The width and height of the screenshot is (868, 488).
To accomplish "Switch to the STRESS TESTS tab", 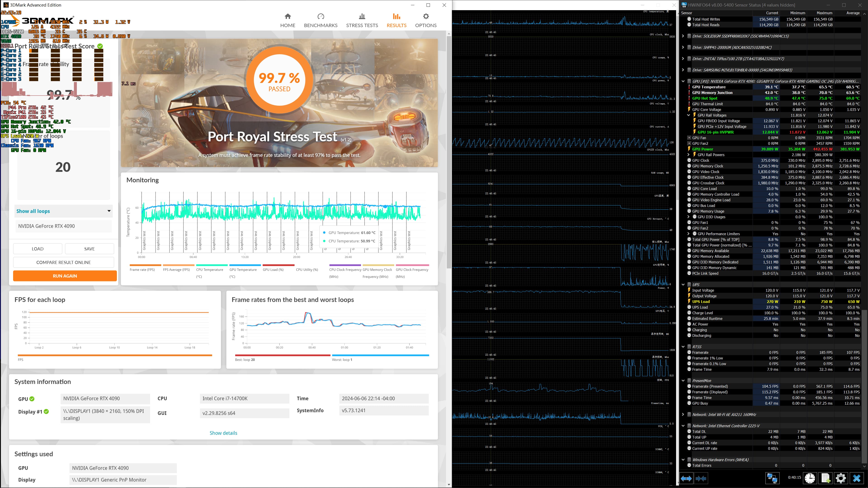I will click(362, 20).
